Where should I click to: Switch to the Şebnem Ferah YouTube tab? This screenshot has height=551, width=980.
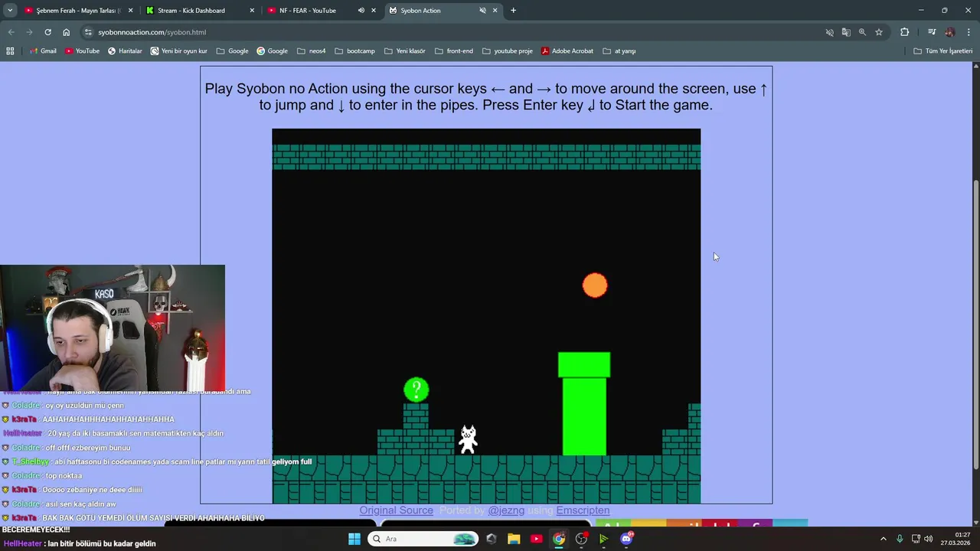[x=78, y=11]
